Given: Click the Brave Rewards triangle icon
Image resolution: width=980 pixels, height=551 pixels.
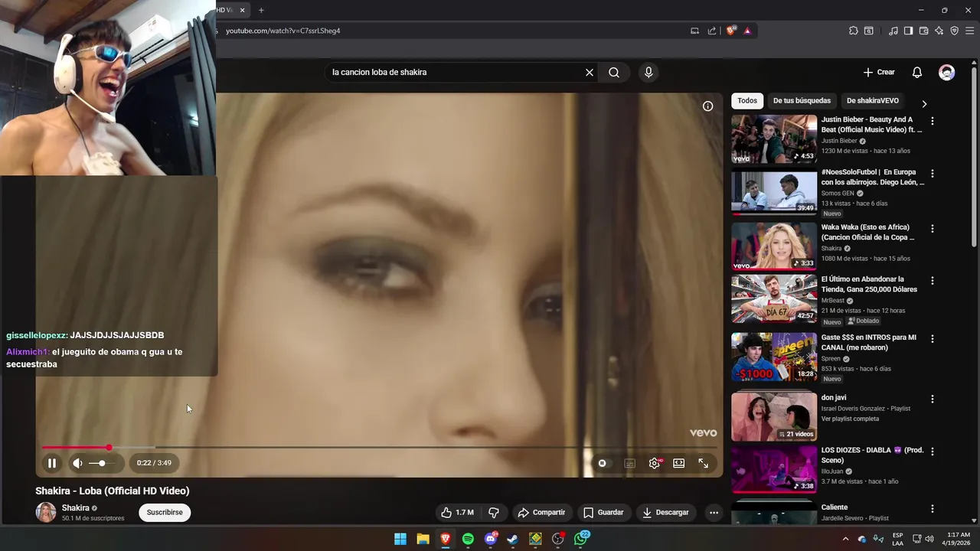Looking at the screenshot, I should pyautogui.click(x=747, y=31).
